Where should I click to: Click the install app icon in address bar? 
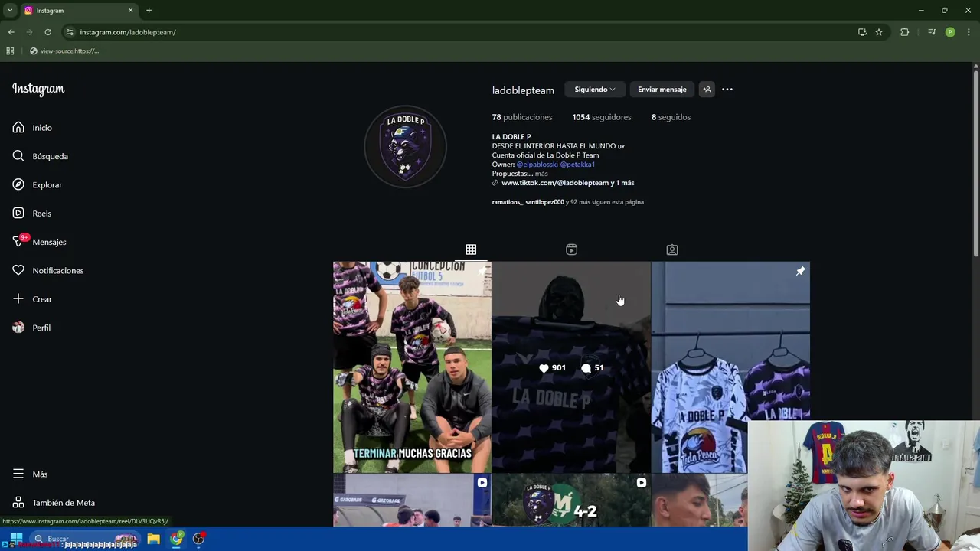click(862, 32)
